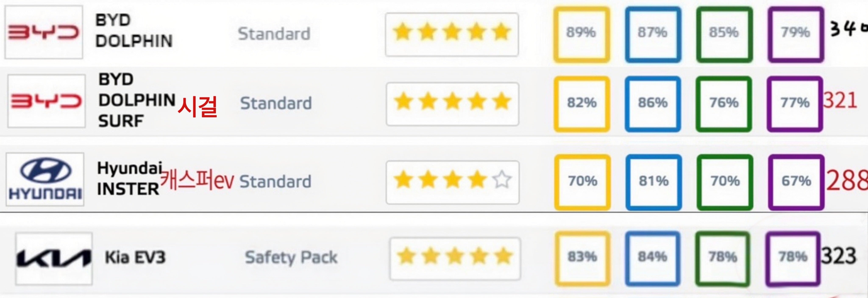Screen dimensions: 868x298
Task: Click the five-star rating for BYD Dolphin
Action: coord(452,34)
